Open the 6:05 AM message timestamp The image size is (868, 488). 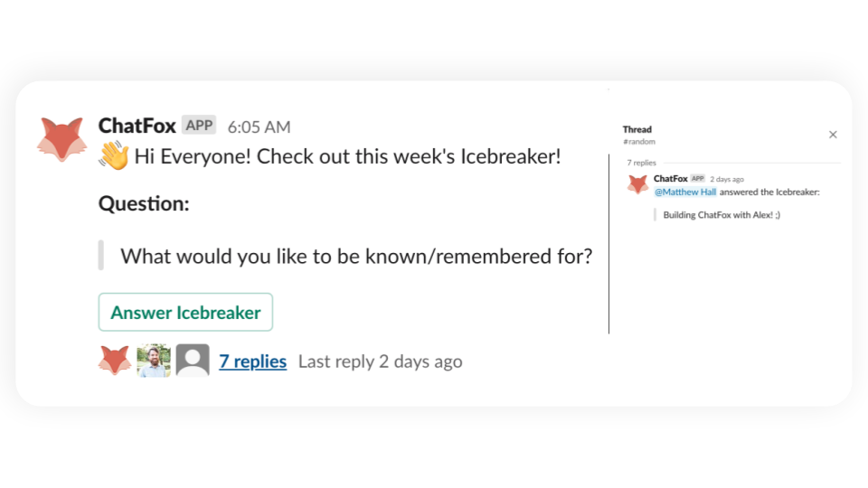pyautogui.click(x=259, y=127)
